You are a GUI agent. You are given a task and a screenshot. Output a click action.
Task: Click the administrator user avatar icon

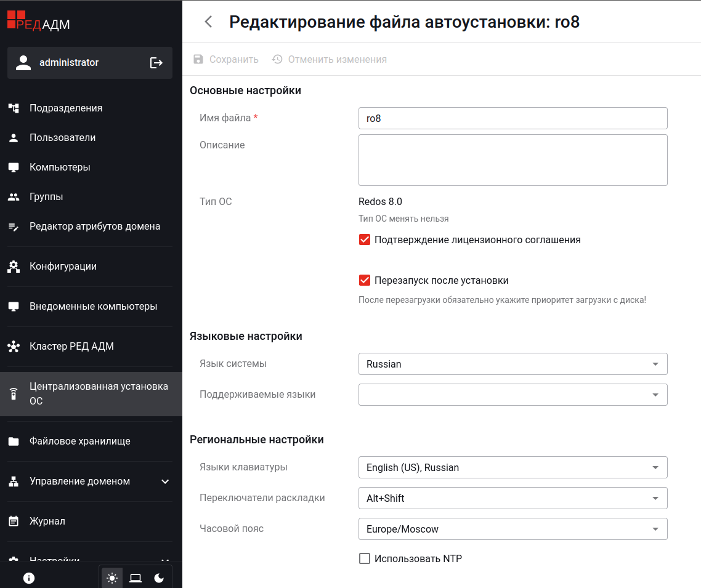click(23, 63)
